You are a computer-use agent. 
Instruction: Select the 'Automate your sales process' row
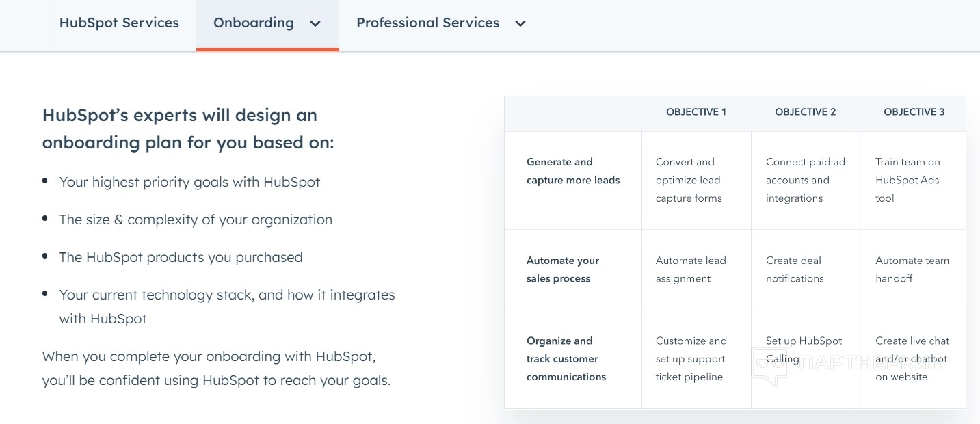tap(563, 269)
